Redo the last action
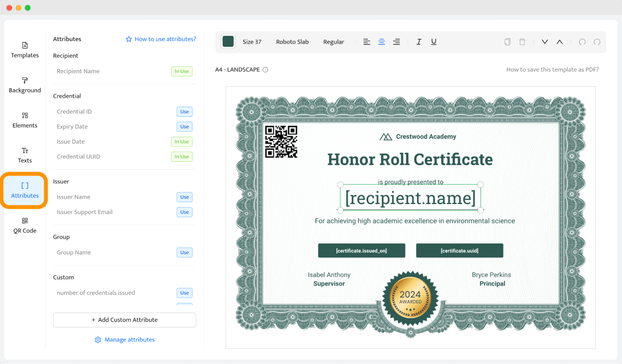The width and height of the screenshot is (622, 364). point(597,42)
